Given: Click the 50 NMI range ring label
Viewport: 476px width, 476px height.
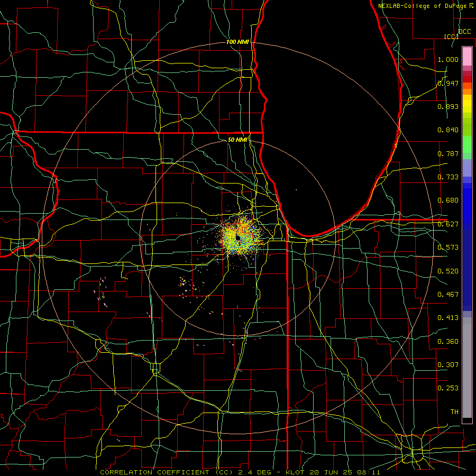Looking at the screenshot, I should point(237,140).
